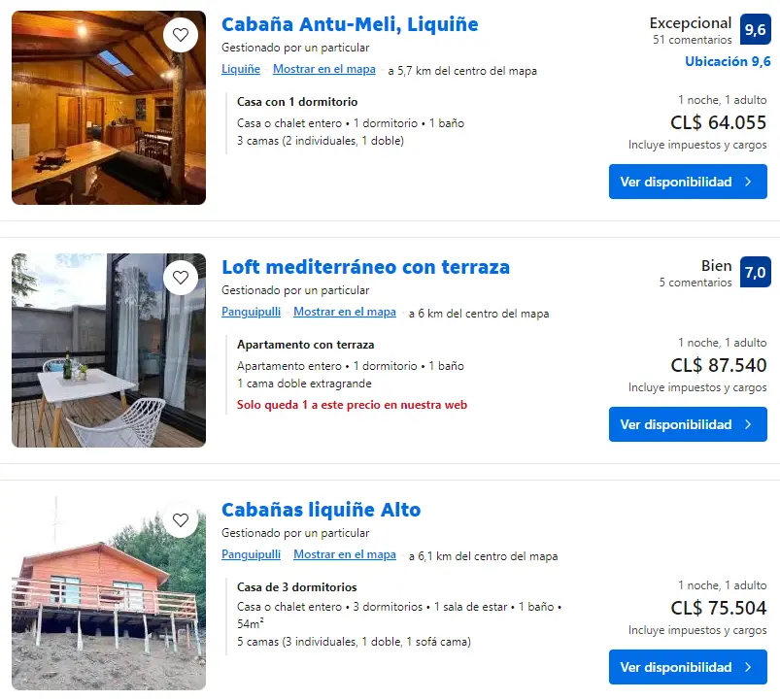Check availability for Cabaña Antu-Meli
This screenshot has height=700, width=780.
[x=687, y=182]
